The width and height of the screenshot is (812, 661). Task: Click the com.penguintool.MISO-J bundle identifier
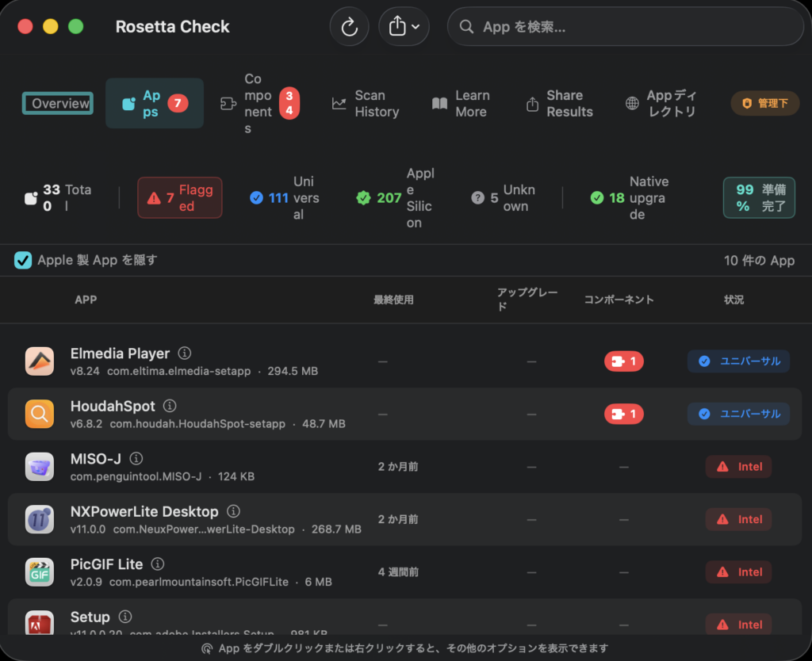tap(136, 476)
